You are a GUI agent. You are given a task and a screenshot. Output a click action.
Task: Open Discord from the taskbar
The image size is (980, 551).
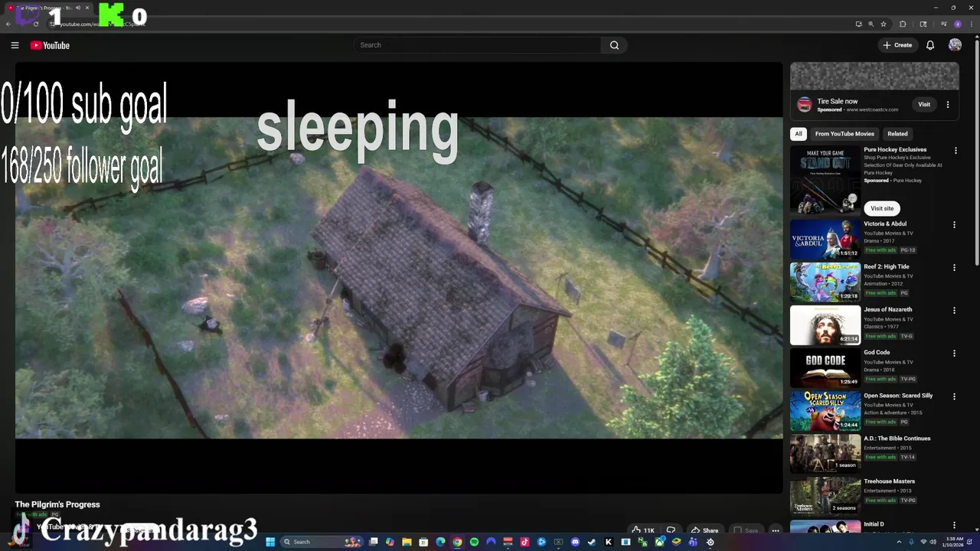pos(575,542)
